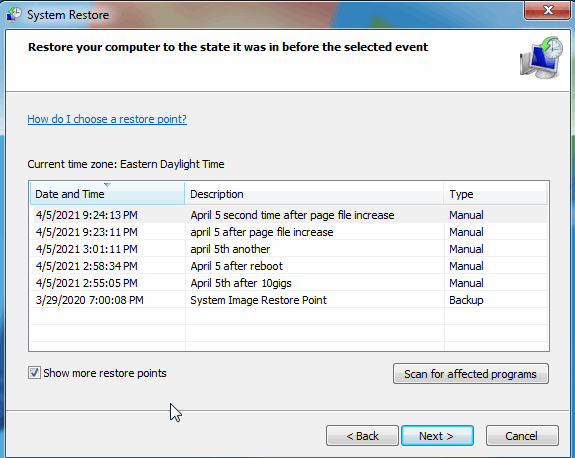Close the System Restore window
Viewport: 575px width, 458px height.
coord(547,10)
